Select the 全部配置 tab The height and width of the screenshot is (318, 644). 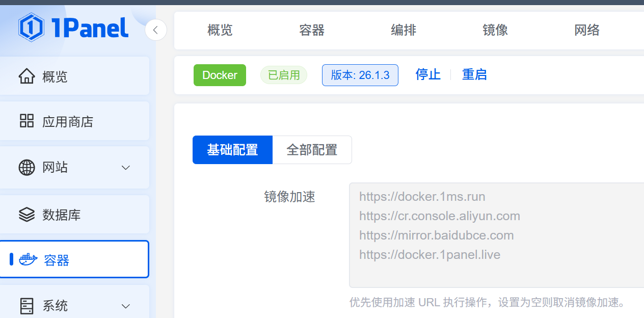(x=312, y=150)
